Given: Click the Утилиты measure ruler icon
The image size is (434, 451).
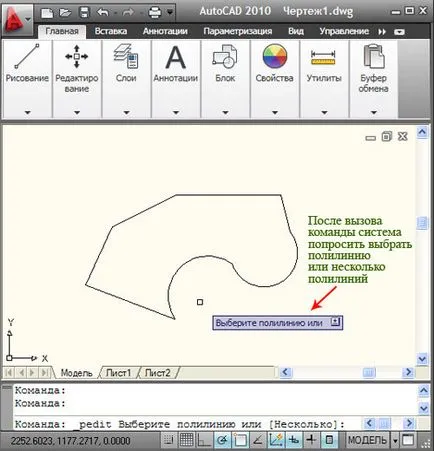Looking at the screenshot, I should click(x=323, y=57).
